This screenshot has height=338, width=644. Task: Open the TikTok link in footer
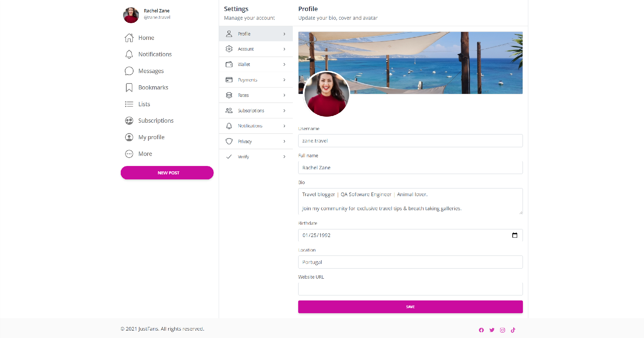tap(513, 330)
